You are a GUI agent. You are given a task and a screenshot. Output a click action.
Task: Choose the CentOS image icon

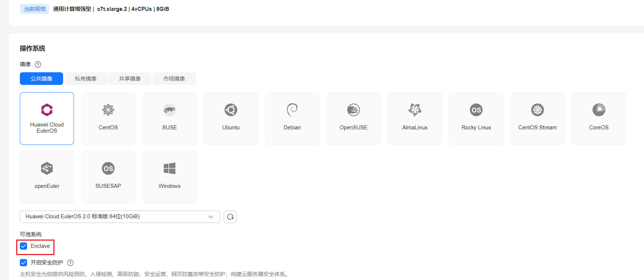coord(108,110)
